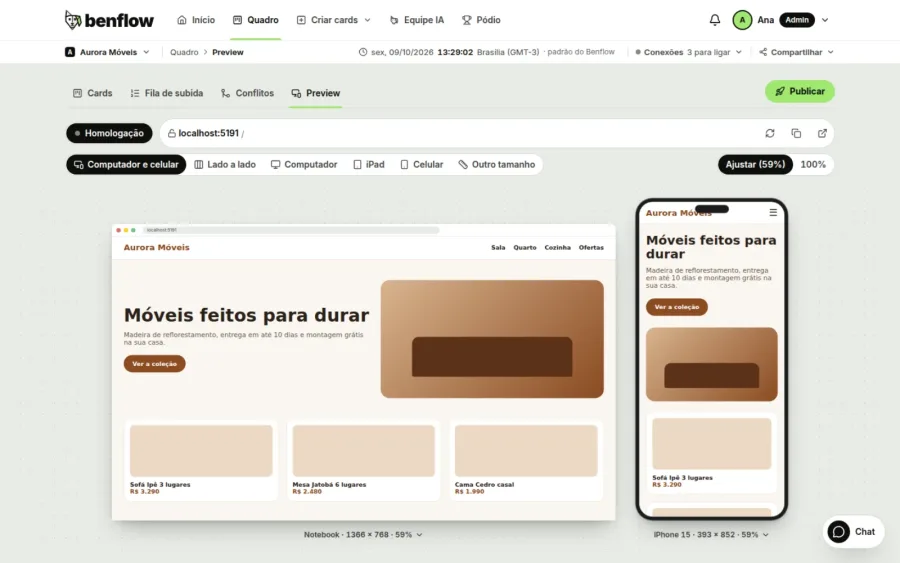900x563 pixels.
Task: Select Computador e celular view
Action: click(126, 165)
